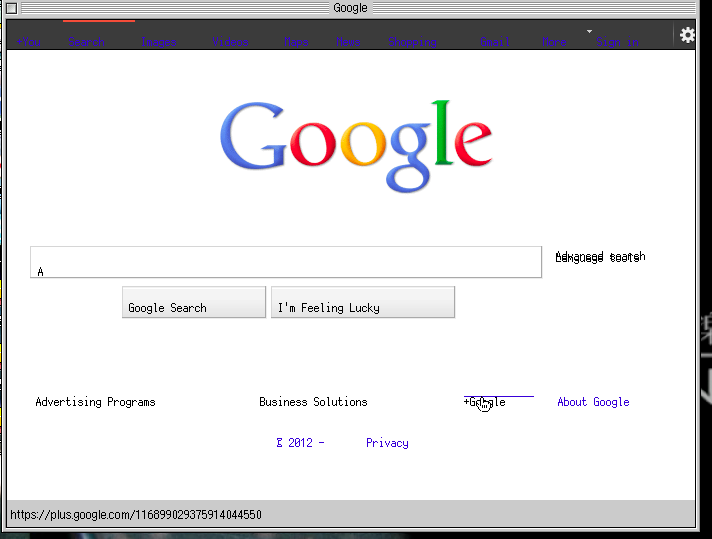Open Business Solutions link
The height and width of the screenshot is (539, 712).
coord(313,402)
